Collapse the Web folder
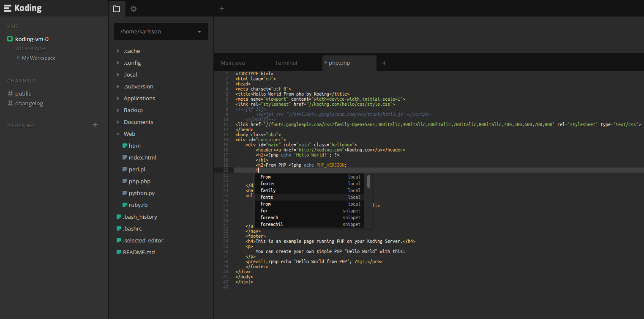644x319 pixels. point(118,134)
